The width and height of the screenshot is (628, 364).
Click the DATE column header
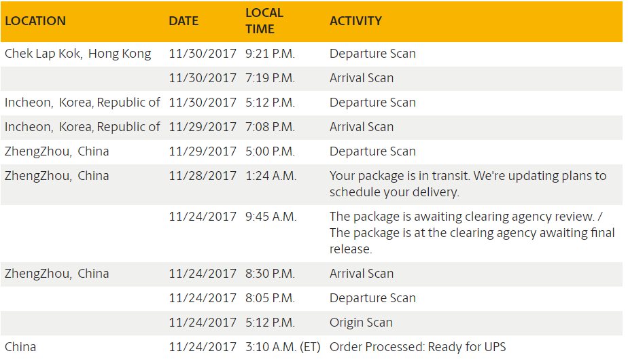(x=184, y=21)
